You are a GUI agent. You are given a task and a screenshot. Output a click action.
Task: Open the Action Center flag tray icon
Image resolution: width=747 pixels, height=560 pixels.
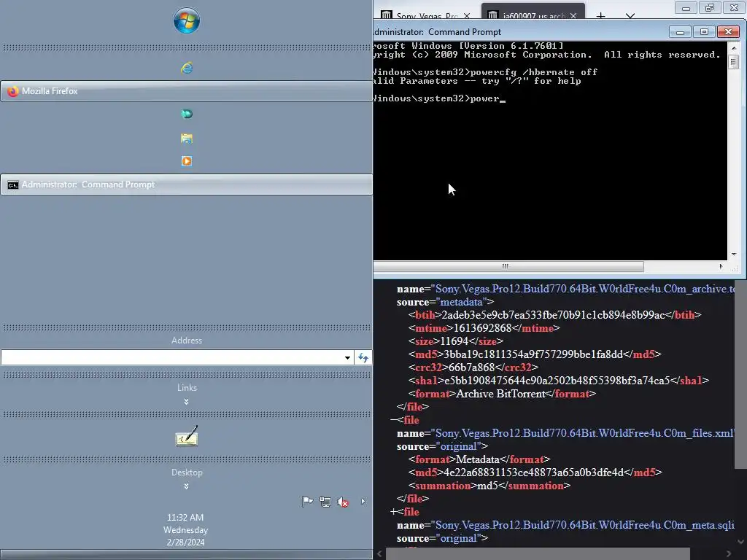click(307, 502)
